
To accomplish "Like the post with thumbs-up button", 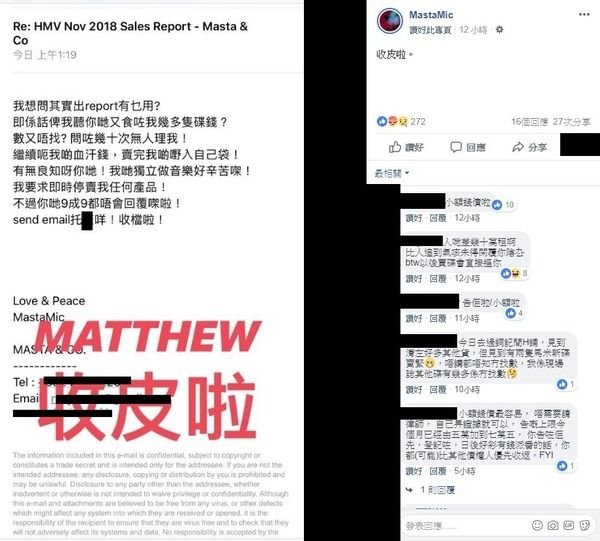I will coord(406,147).
